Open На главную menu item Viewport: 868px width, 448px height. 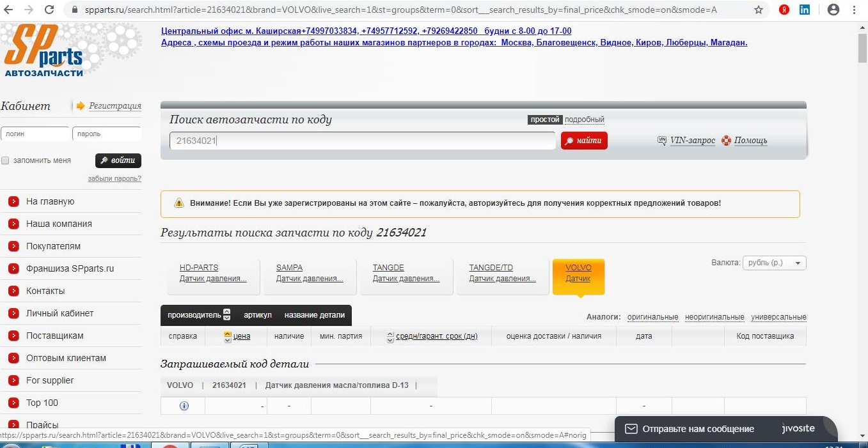click(x=51, y=201)
